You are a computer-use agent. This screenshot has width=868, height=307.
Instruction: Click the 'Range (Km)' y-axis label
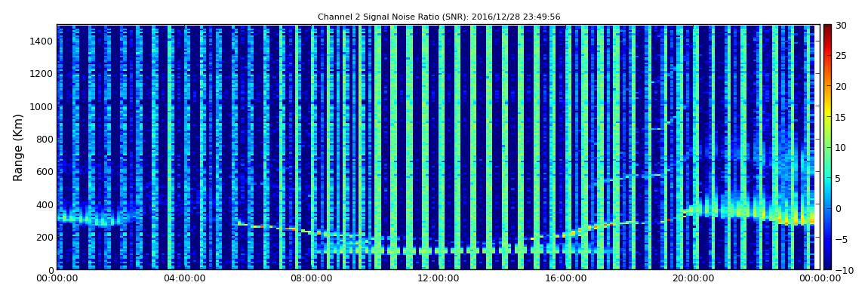click(17, 146)
